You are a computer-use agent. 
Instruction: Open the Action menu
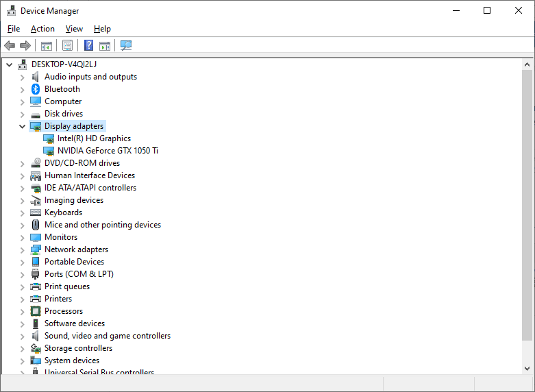point(42,29)
